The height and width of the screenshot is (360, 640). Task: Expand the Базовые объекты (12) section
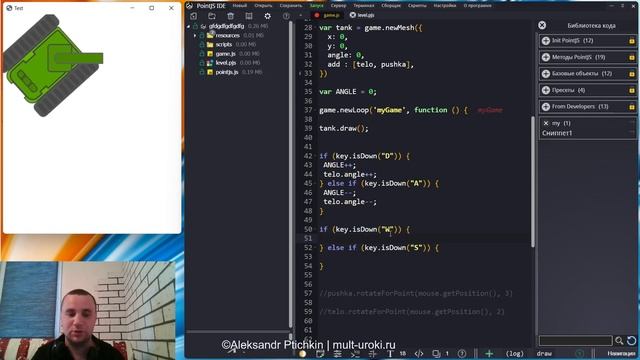pyautogui.click(x=587, y=73)
